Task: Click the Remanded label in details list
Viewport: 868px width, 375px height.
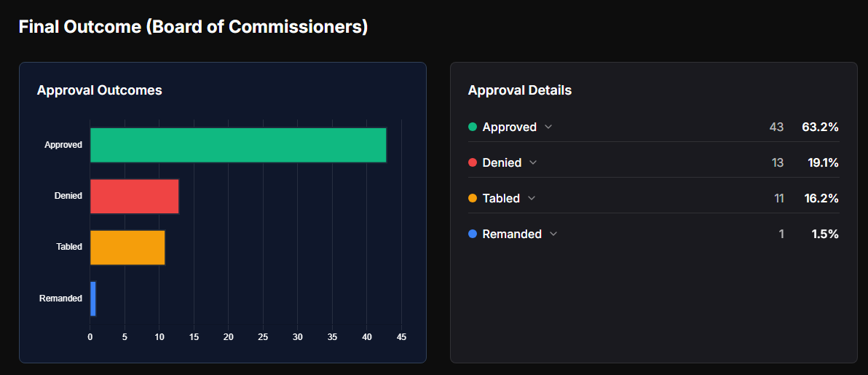Action: click(x=512, y=234)
